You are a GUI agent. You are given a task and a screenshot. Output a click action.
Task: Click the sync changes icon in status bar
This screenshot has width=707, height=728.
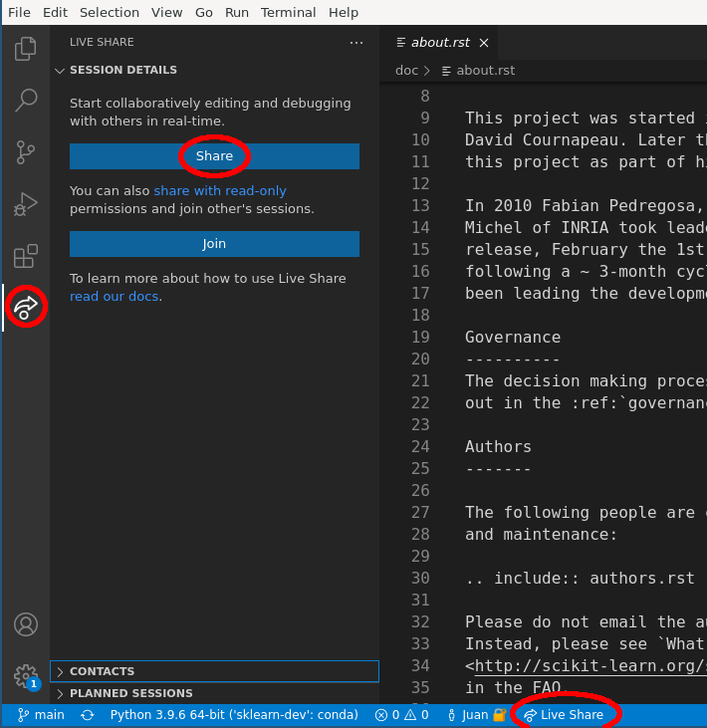pyautogui.click(x=88, y=715)
